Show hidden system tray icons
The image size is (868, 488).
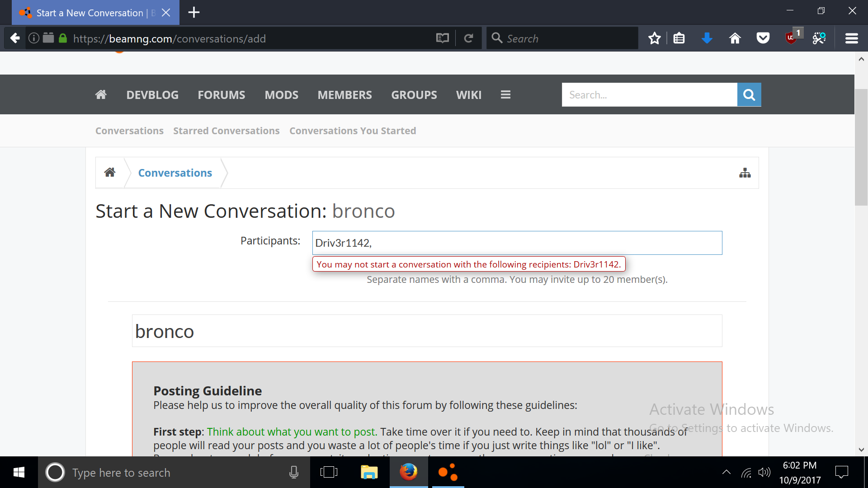726,472
